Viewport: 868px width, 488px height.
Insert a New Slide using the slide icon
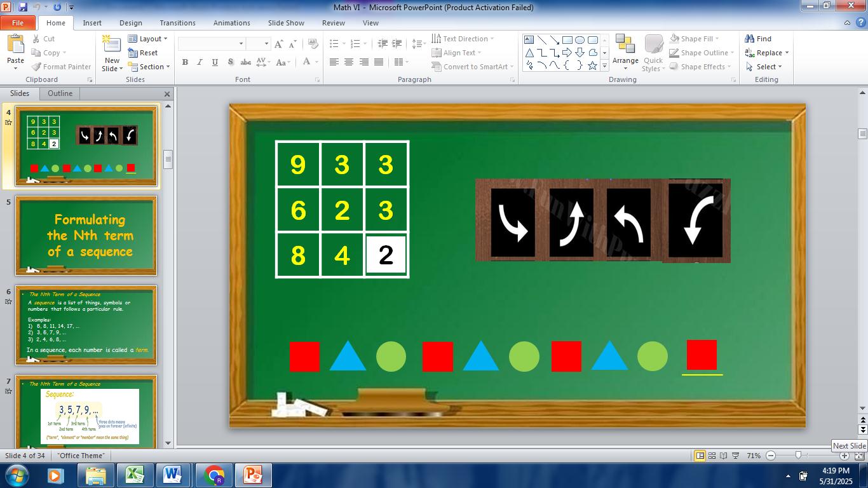(112, 44)
